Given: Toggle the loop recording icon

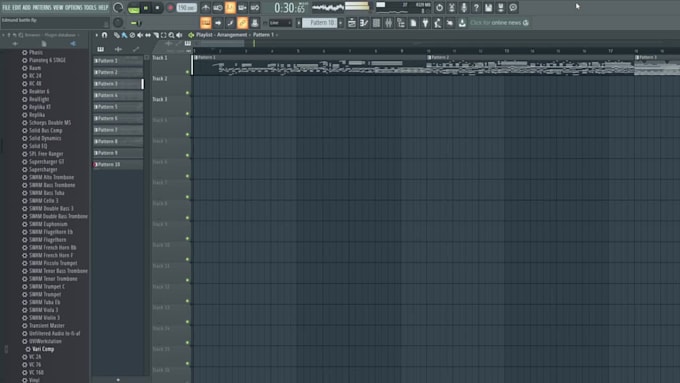Looking at the screenshot, I should [255, 8].
